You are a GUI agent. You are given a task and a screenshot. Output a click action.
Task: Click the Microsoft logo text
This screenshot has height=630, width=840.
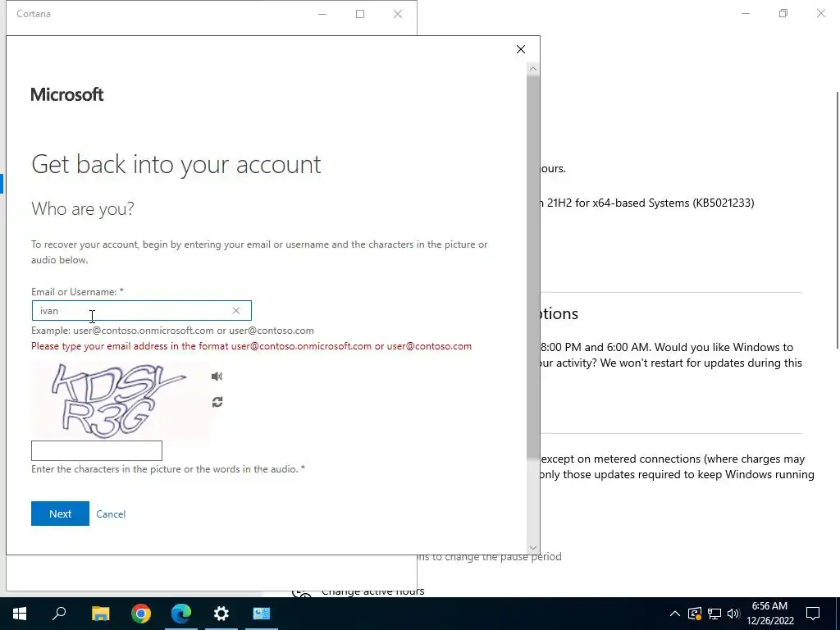click(x=67, y=94)
